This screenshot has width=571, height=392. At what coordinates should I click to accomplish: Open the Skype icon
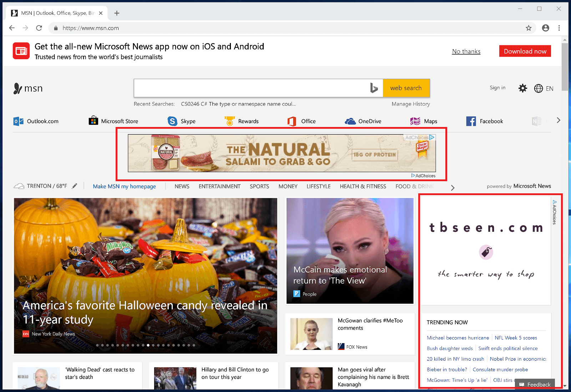(x=172, y=121)
